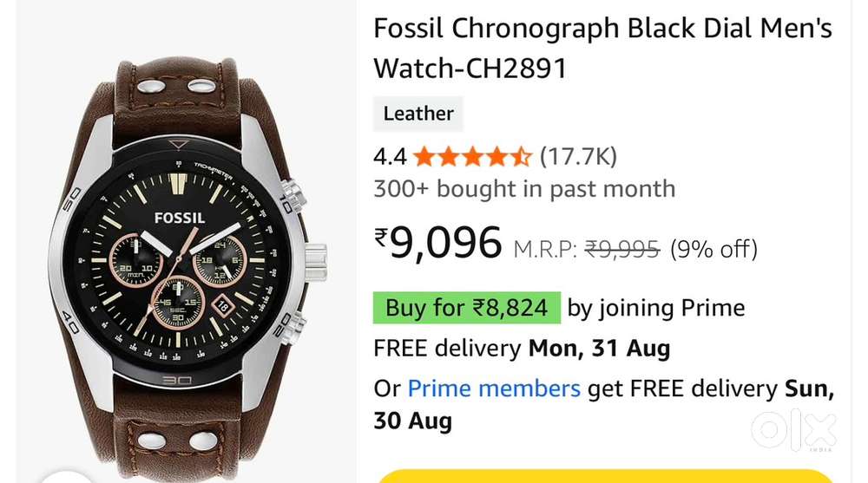
Task: Select the Leather material badge
Action: coord(418,114)
